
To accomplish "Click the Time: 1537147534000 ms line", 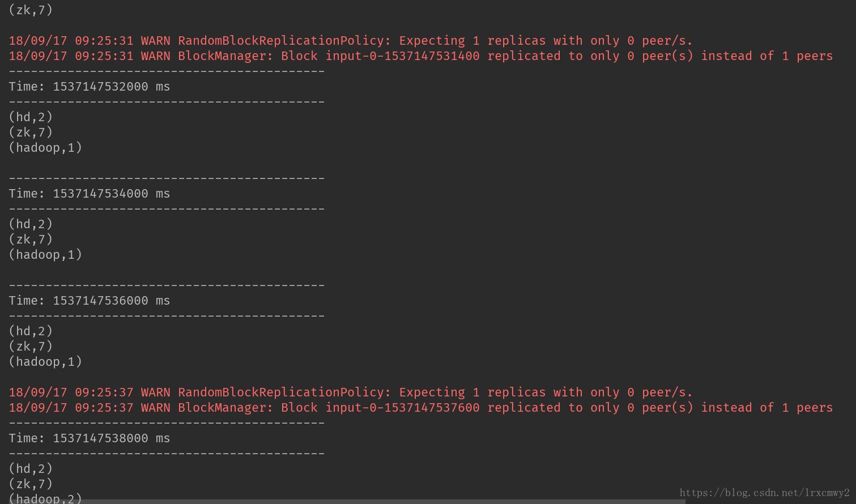I will (89, 194).
